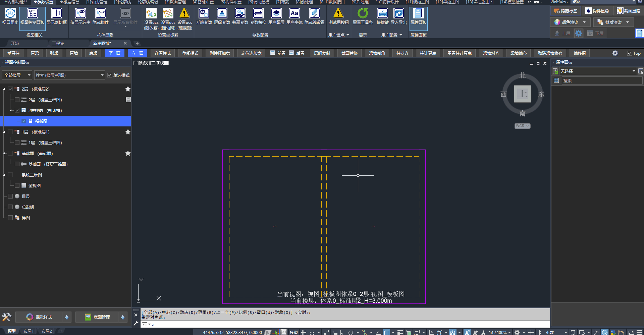Viewport: 644px width, 335px height.
Task: Click the 重置工具条 reset toolbar icon
Action: 363,13
